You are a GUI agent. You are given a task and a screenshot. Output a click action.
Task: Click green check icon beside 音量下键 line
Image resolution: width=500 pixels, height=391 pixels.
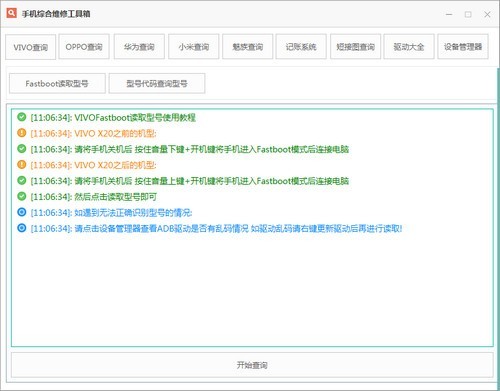tap(22, 149)
